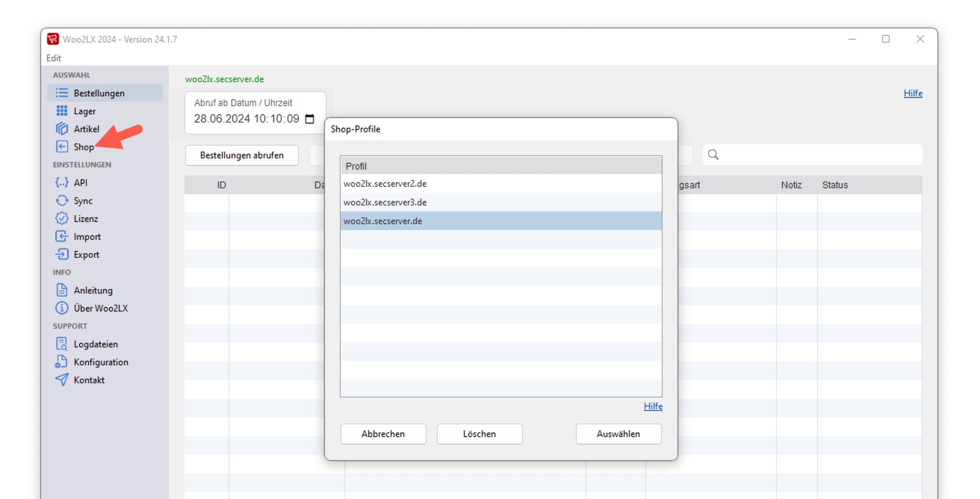980x499 pixels.
Task: Go to the Lager section label
Action: coord(84,111)
